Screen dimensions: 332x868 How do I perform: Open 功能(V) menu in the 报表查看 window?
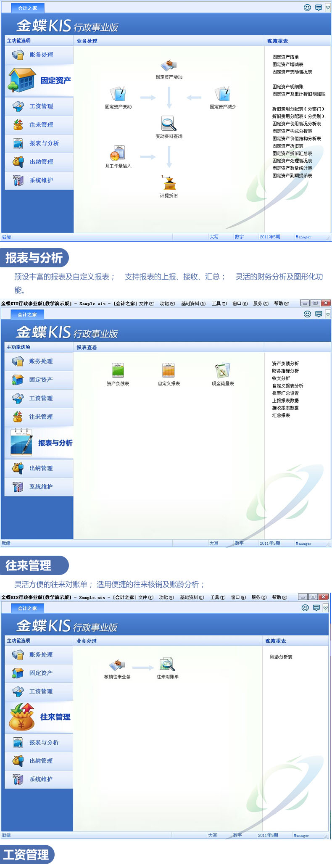tap(167, 303)
